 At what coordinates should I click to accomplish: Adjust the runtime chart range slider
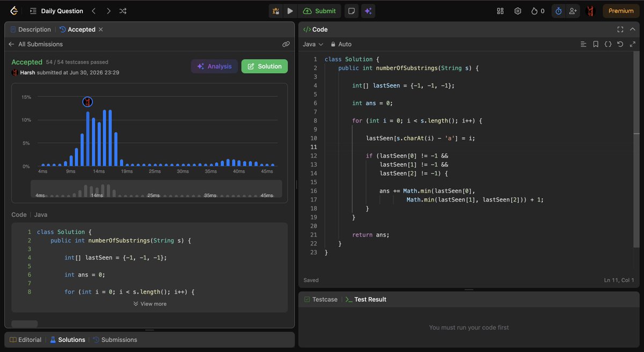(156, 189)
